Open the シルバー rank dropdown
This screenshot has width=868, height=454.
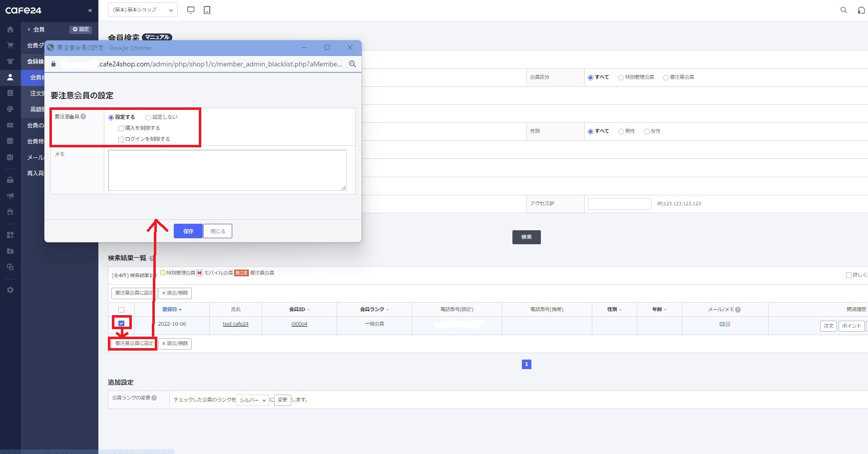click(253, 400)
